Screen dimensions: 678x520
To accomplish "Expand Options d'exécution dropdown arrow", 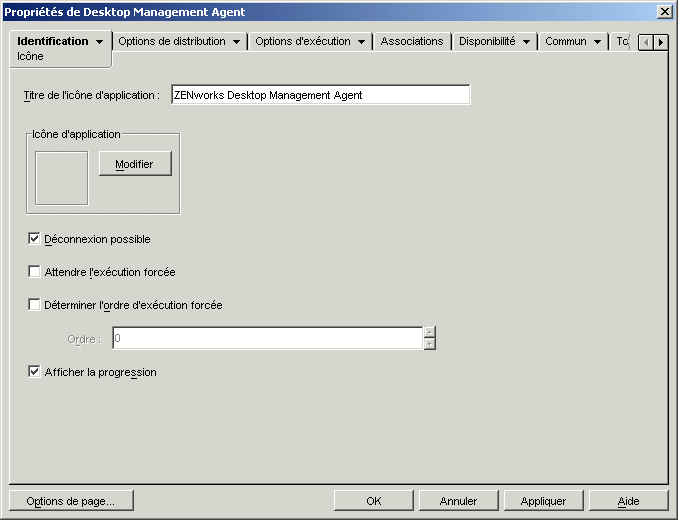I will (361, 42).
